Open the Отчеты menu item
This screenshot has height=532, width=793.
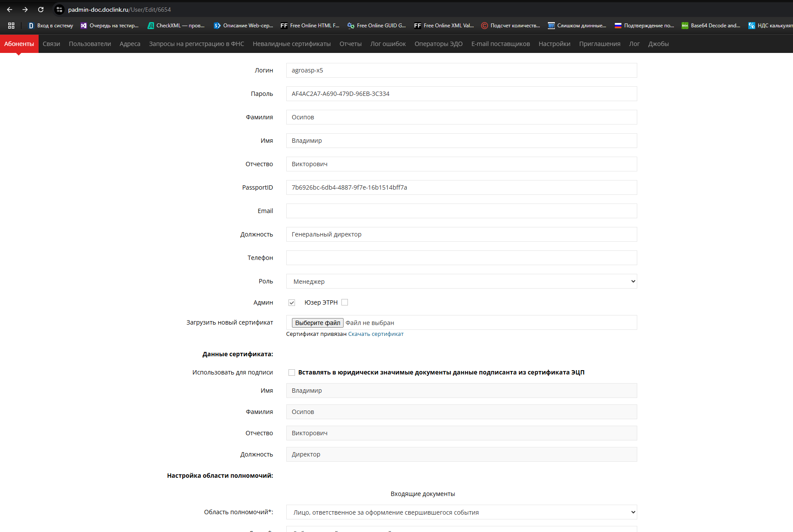point(351,44)
